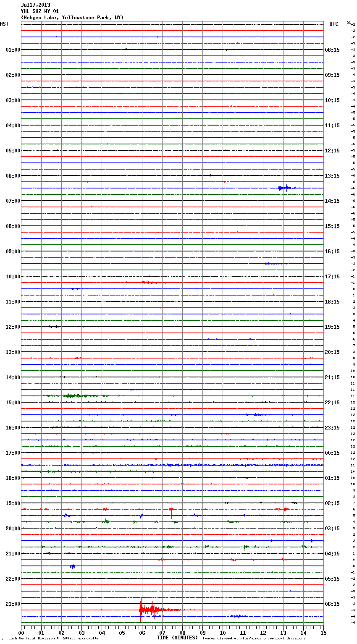Click the 14:15 UTC time label
357x644 pixels.
coord(332,201)
